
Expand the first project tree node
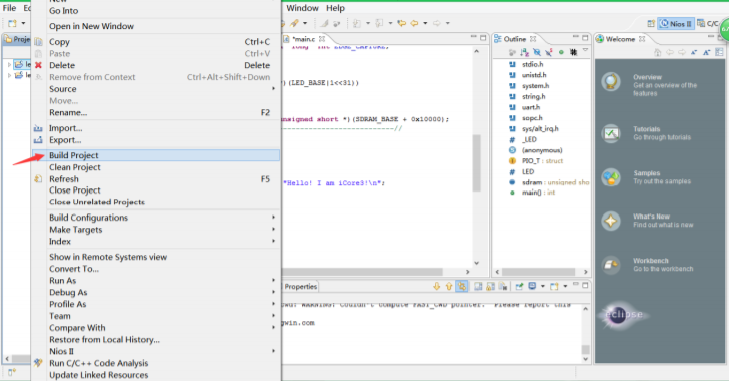click(9, 64)
